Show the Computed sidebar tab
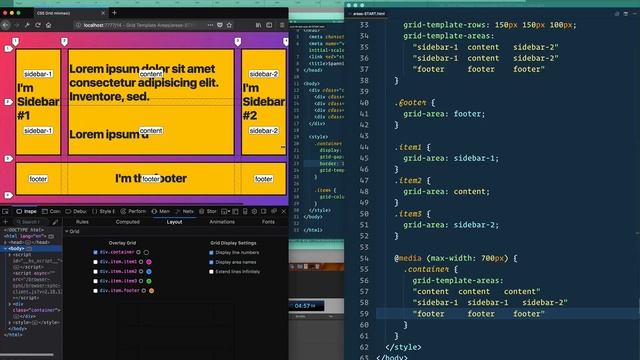 point(127,222)
